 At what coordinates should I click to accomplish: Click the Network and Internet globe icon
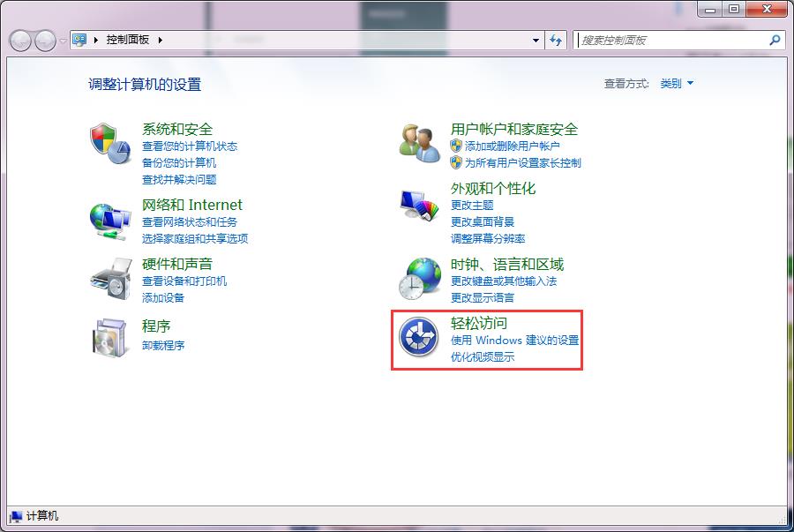pyautogui.click(x=110, y=220)
